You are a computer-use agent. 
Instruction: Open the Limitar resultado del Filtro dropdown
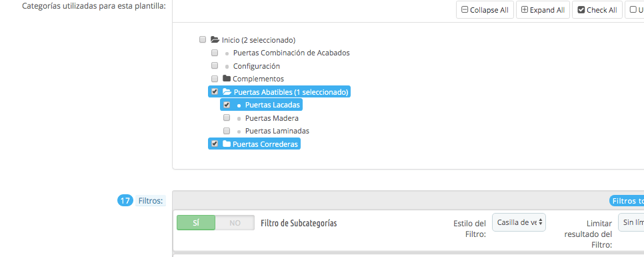[x=631, y=222]
